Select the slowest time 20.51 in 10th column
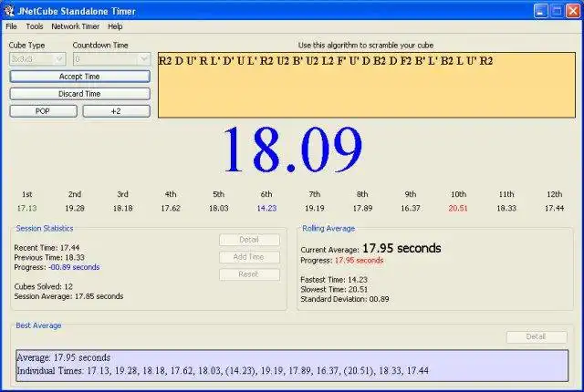 458,208
